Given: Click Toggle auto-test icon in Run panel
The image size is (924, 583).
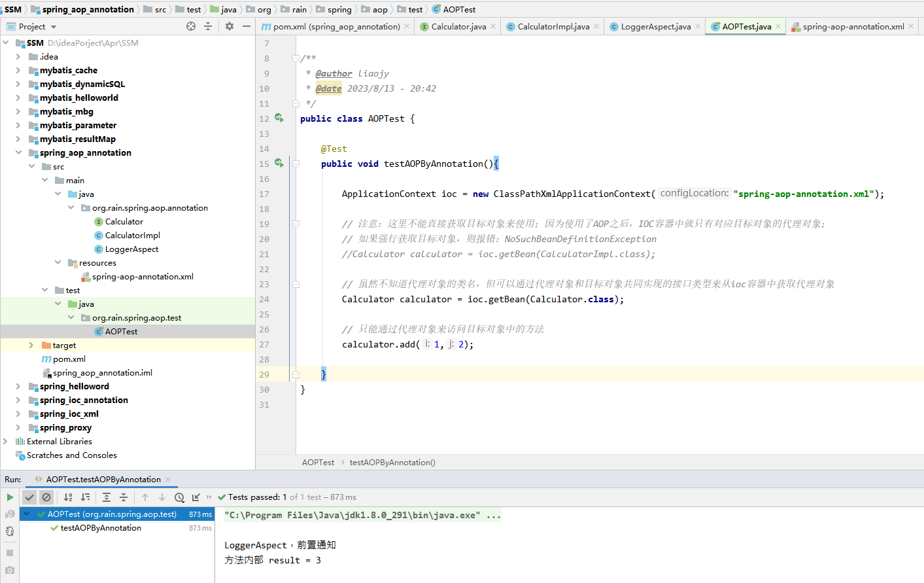Looking at the screenshot, I should (10, 531).
